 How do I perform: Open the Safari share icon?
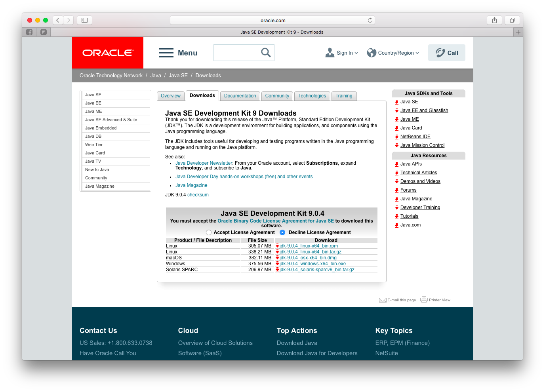click(x=494, y=20)
